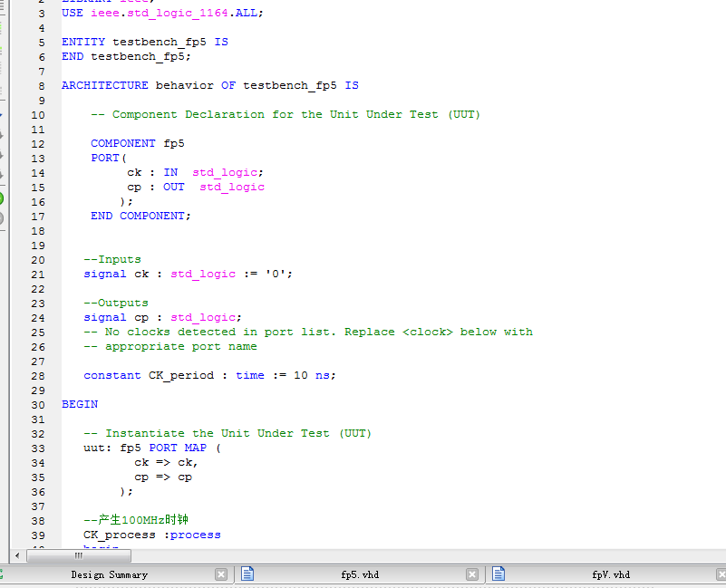Click the gray circle icon in left toolbar
The image size is (726, 588).
pos(1,218)
